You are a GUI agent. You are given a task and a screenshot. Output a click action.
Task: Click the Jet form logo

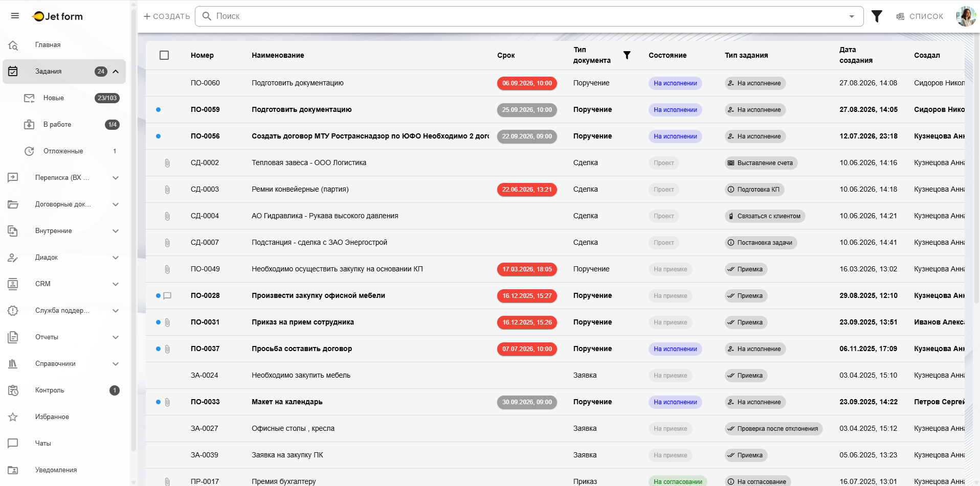[x=57, y=16]
